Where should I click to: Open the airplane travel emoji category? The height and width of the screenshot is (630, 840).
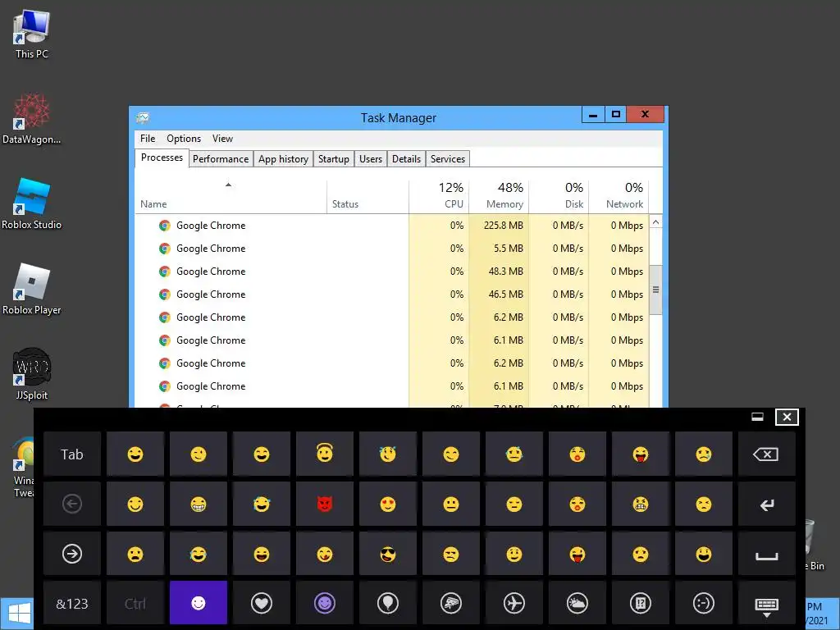pos(514,603)
